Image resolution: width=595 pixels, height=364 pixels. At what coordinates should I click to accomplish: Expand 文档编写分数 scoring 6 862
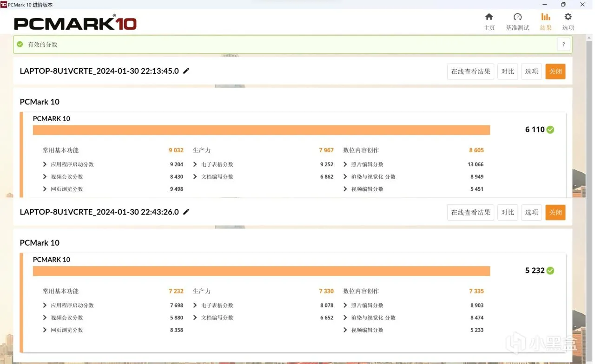point(195,176)
